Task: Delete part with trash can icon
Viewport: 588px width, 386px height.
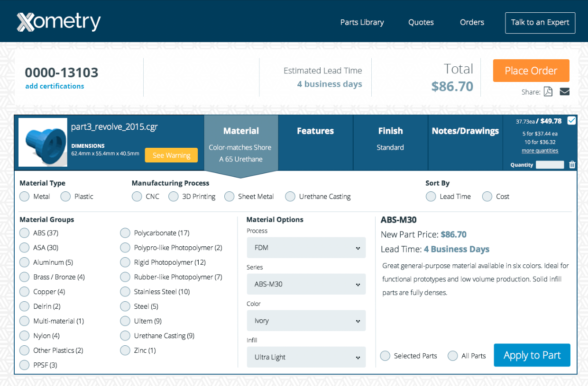Action: [572, 165]
